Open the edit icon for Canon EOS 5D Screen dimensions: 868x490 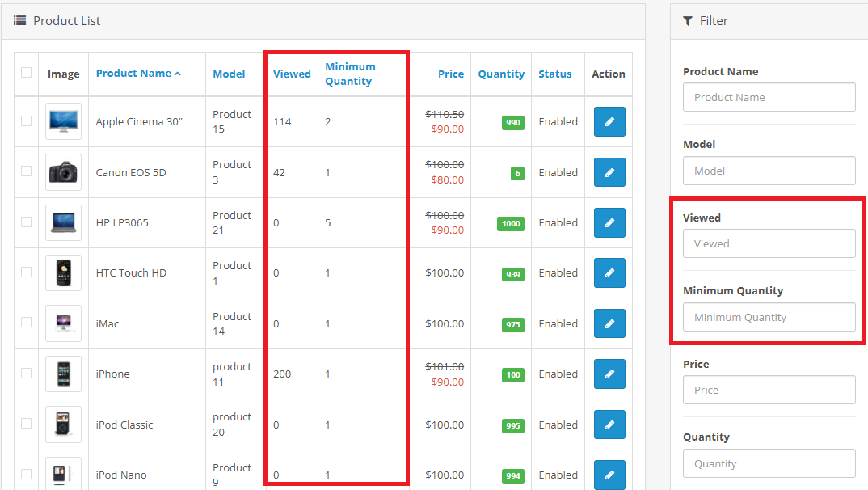pyautogui.click(x=609, y=172)
